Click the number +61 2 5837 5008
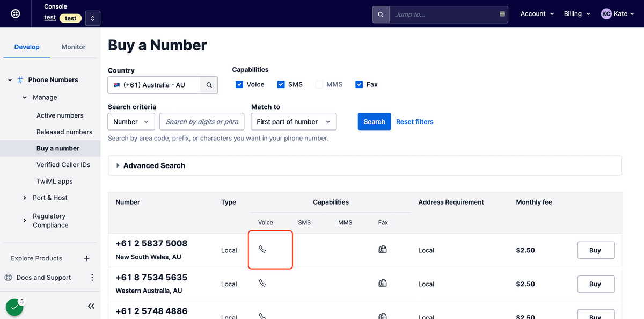 (151, 243)
